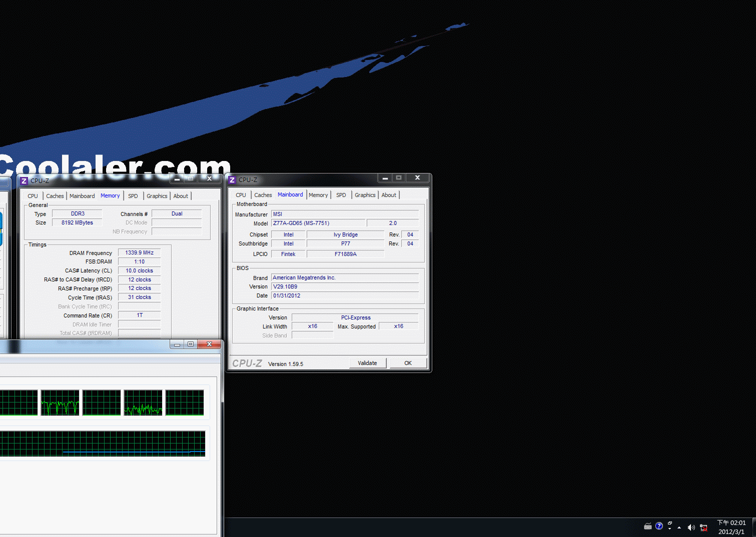This screenshot has height=537, width=756.
Task: Open SPD tab in the left CPU-Z window
Action: [x=133, y=196]
